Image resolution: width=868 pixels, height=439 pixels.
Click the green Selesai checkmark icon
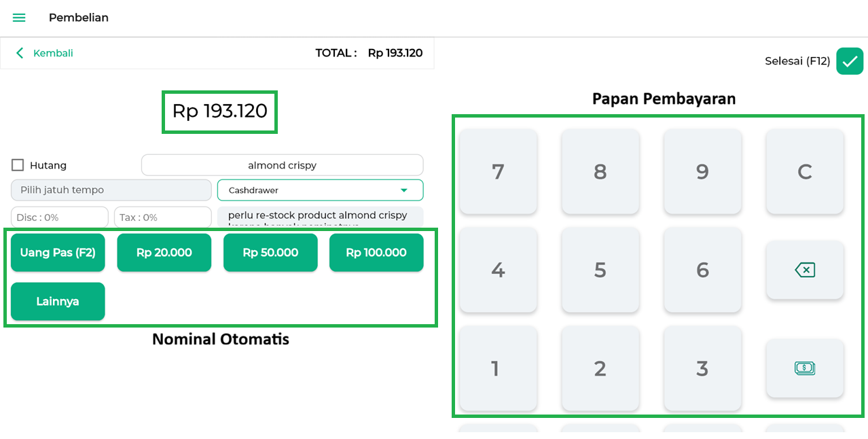(x=849, y=61)
